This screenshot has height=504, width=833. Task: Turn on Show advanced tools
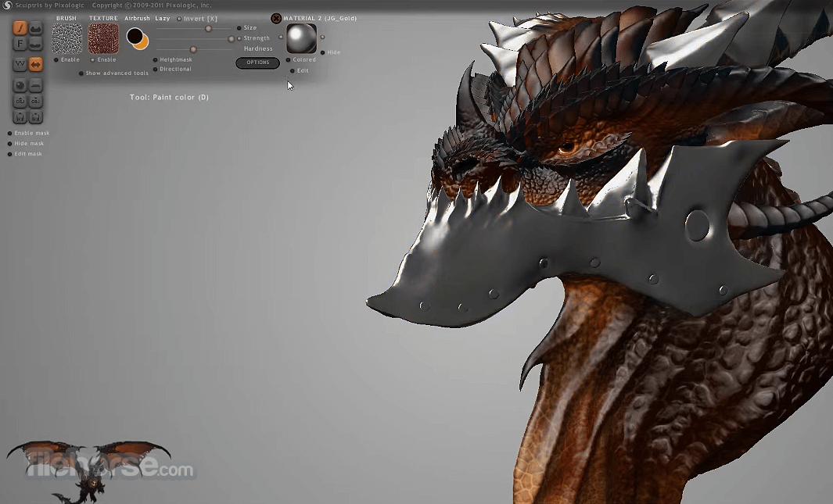[x=81, y=73]
